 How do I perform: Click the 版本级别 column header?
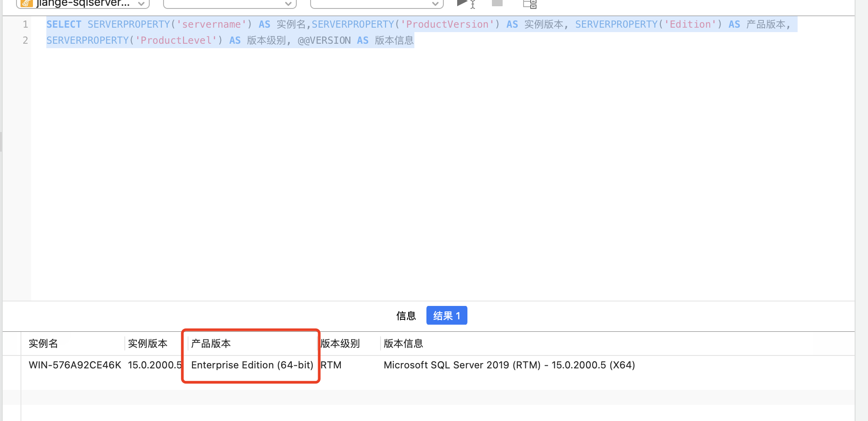[340, 343]
